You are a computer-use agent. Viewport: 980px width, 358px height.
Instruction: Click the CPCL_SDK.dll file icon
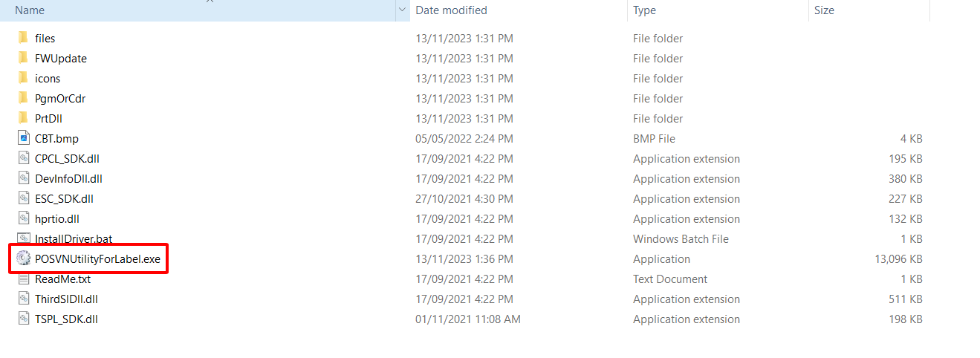click(22, 158)
